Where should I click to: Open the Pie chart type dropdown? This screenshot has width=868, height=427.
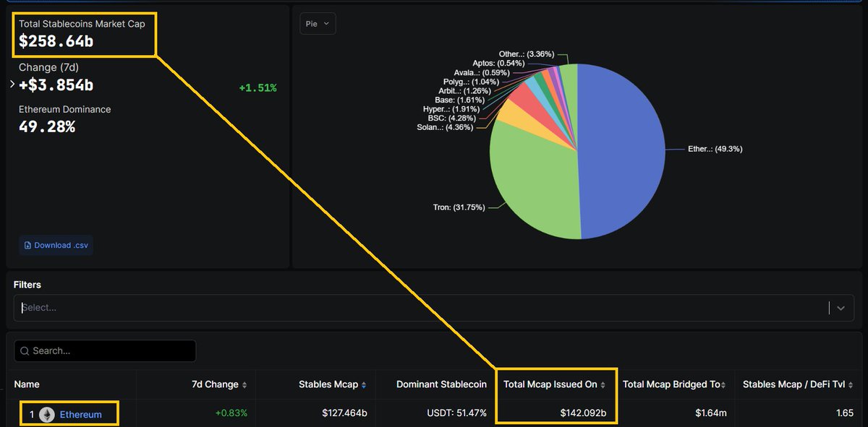[x=318, y=24]
